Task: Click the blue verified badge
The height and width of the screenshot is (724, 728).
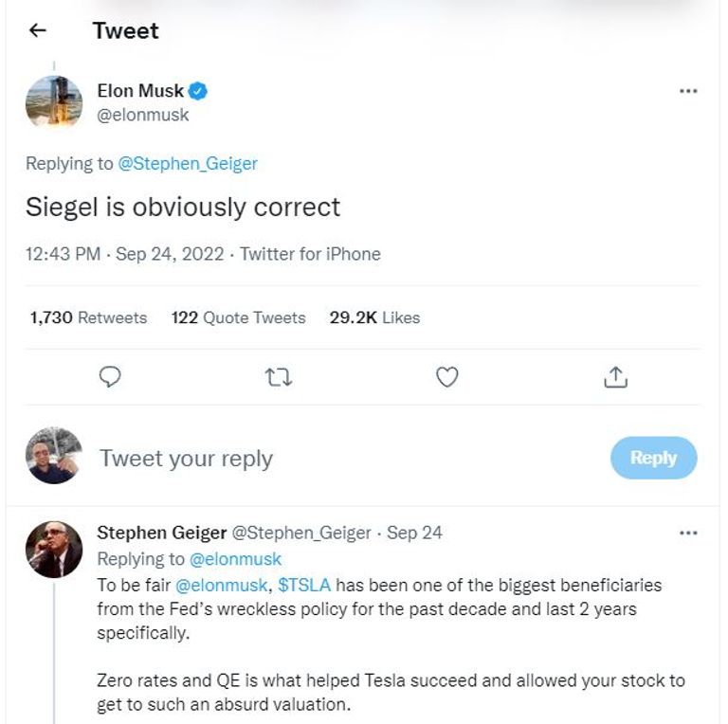Action: coord(199,92)
